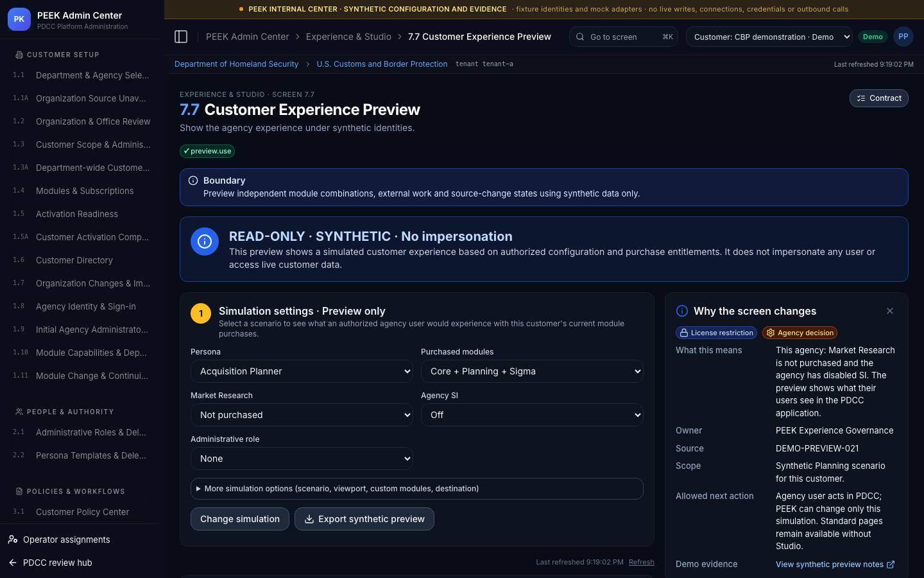Viewport: 924px width, 578px height.
Task: Click the Operator assignments person icon
Action: (13, 539)
